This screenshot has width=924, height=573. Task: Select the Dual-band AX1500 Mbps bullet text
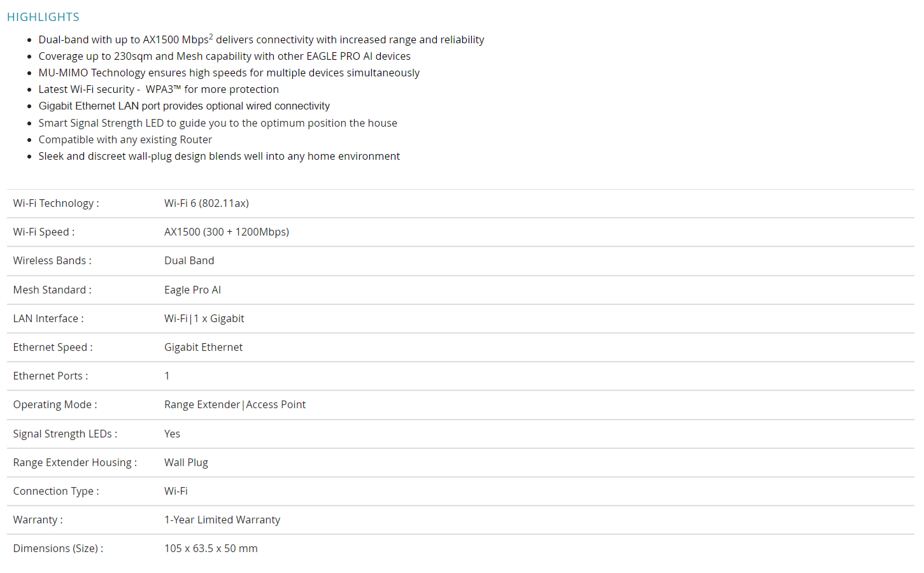coord(261,39)
